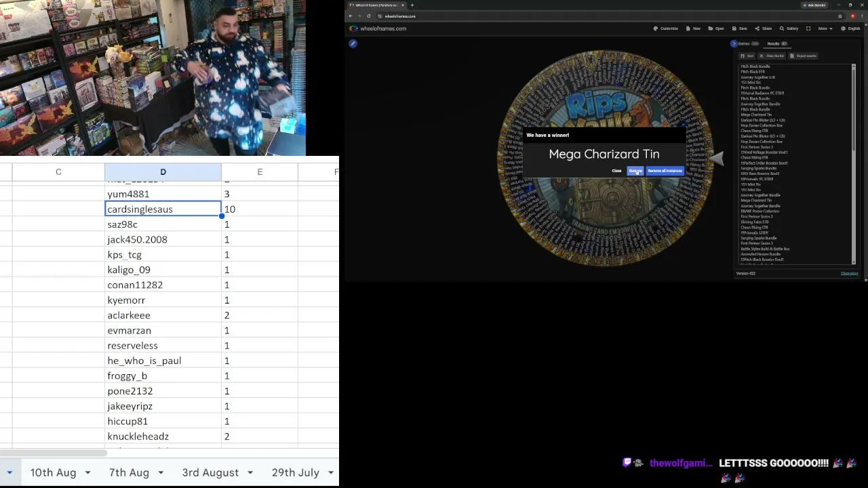The height and width of the screenshot is (488, 868).
Task: Click the spreadsheet horizontal scrollbar
Action: click(54, 453)
